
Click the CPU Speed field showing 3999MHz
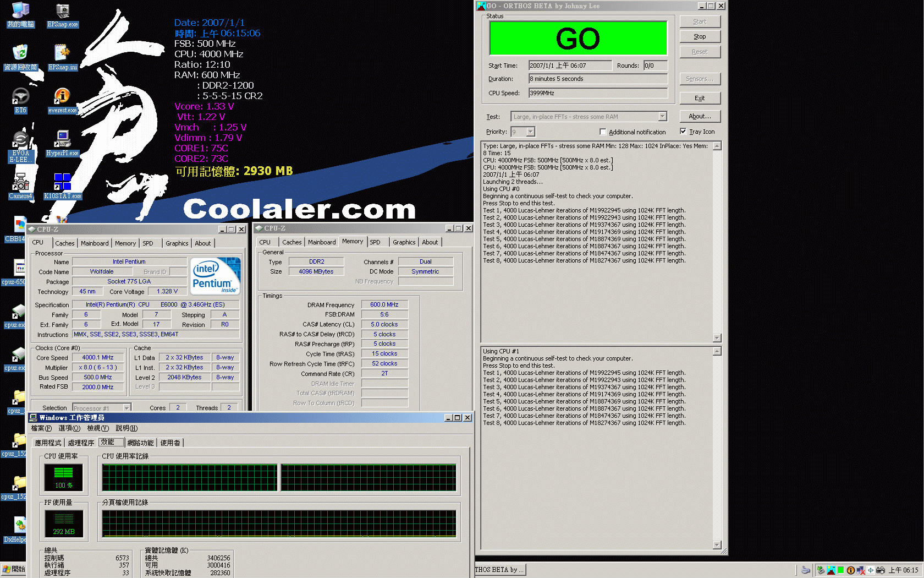598,93
